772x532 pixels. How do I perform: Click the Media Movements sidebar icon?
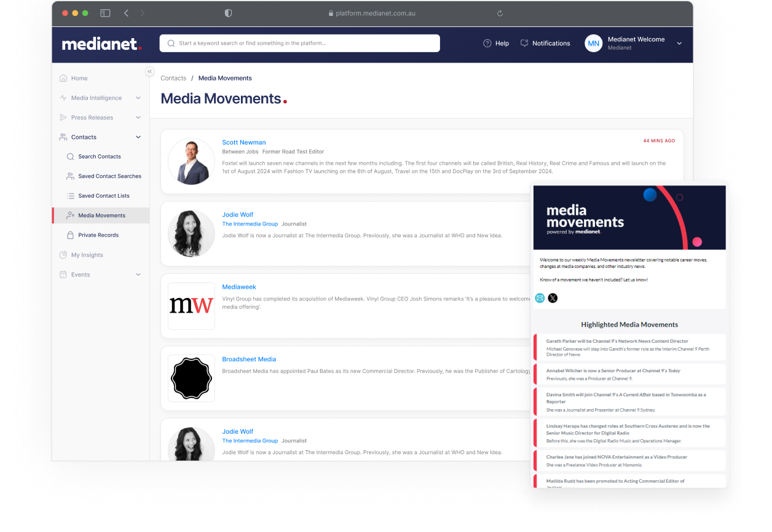tap(69, 215)
